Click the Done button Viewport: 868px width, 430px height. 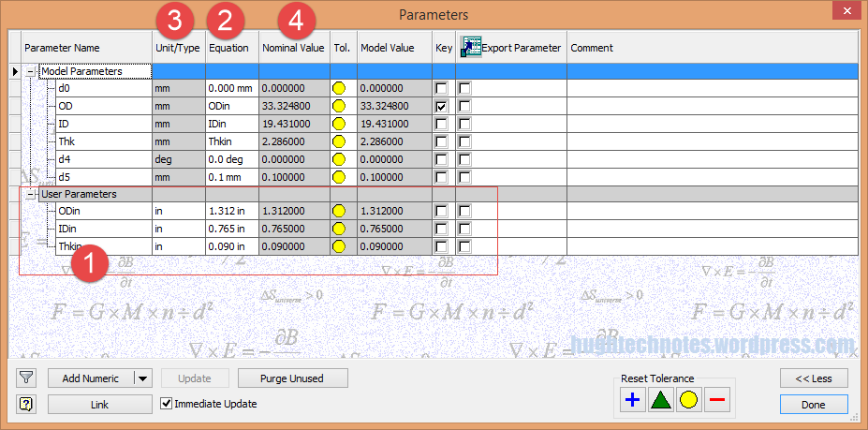[813, 405]
